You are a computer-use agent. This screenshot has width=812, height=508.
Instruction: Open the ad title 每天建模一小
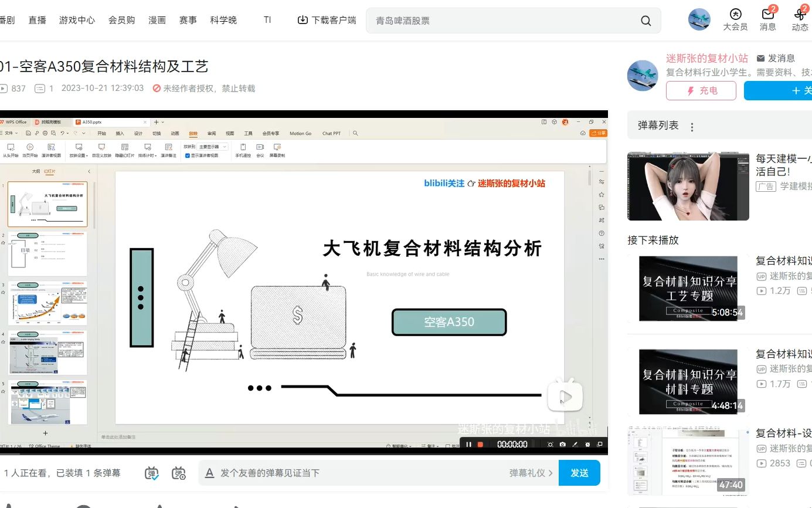[x=784, y=165]
